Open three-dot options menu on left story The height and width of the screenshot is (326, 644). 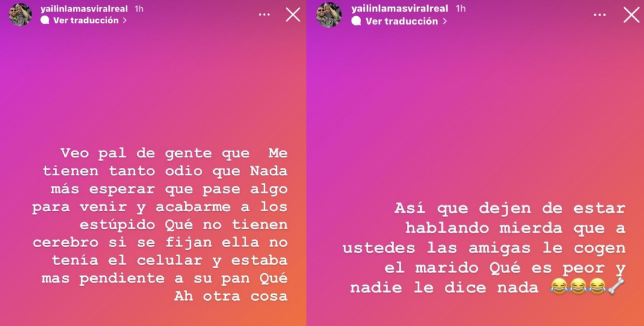click(264, 15)
